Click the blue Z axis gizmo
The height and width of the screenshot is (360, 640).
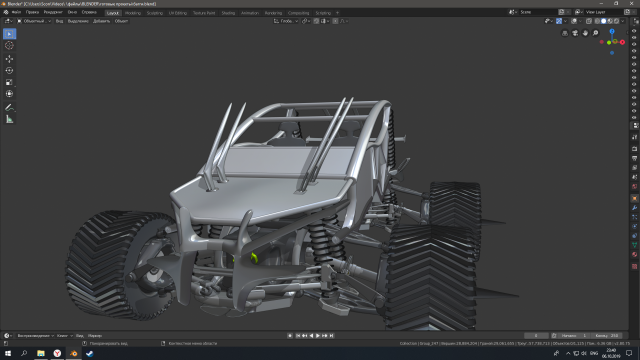coord(612,31)
